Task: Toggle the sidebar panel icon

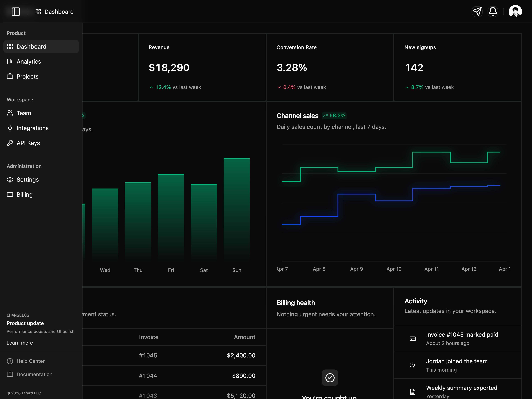Action: (x=16, y=11)
